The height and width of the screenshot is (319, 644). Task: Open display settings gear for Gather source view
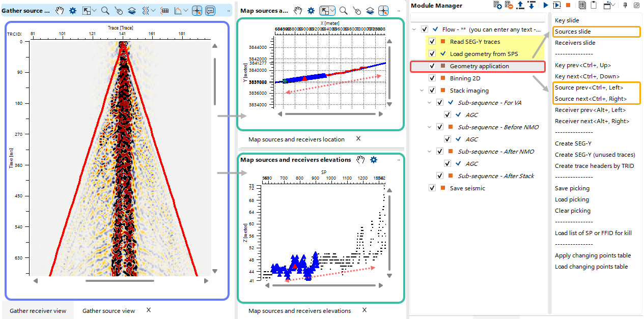72,10
